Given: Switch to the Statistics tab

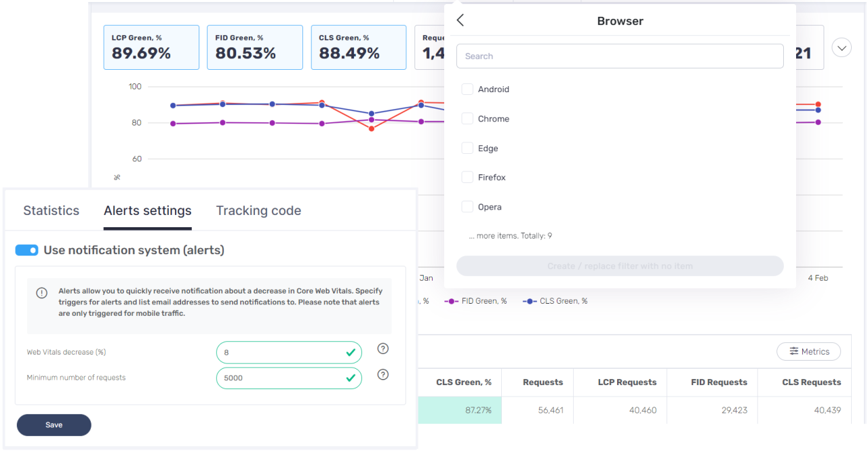Looking at the screenshot, I should 51,211.
